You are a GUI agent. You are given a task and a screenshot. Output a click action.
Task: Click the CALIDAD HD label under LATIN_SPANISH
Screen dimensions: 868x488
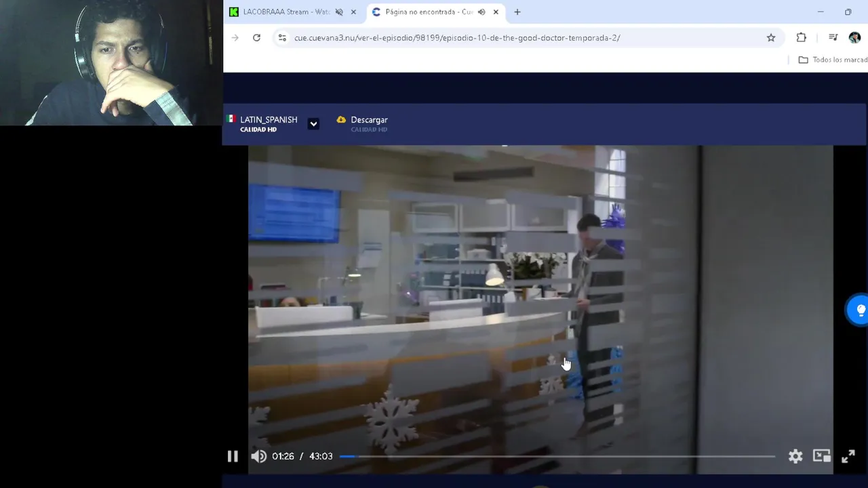click(258, 129)
